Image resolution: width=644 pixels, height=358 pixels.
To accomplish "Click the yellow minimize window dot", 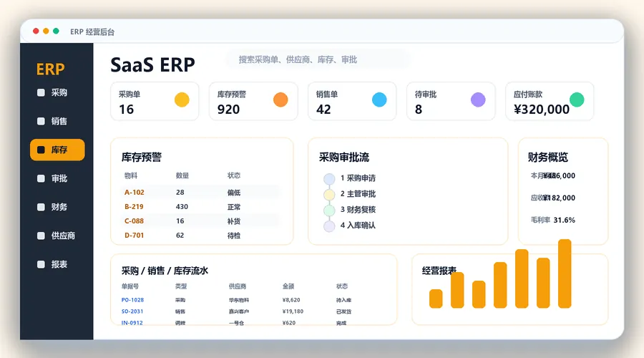I will pos(46,32).
